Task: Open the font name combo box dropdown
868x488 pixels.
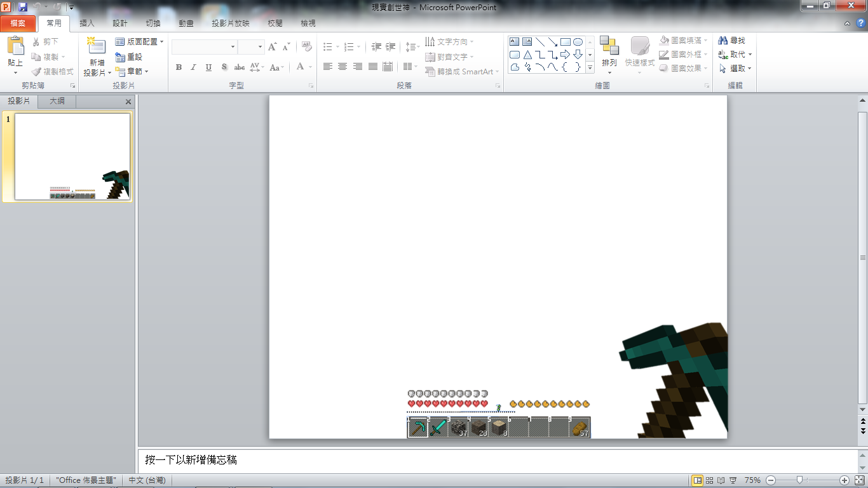Action: 233,47
